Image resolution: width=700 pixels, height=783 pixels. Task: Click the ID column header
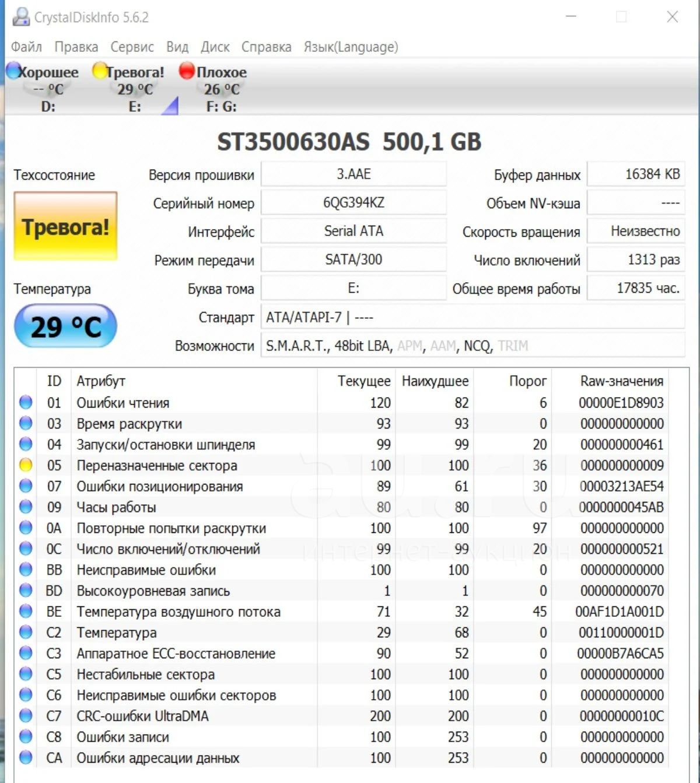click(54, 381)
